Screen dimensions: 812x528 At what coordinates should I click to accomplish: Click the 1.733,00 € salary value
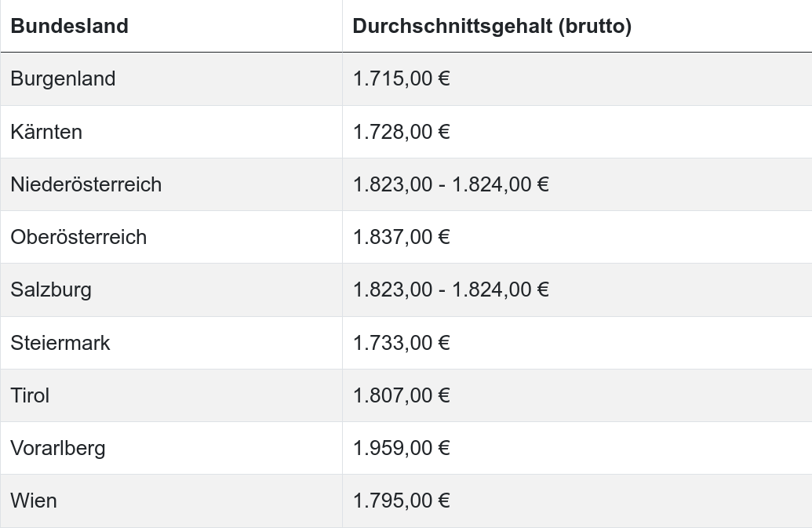pos(401,343)
